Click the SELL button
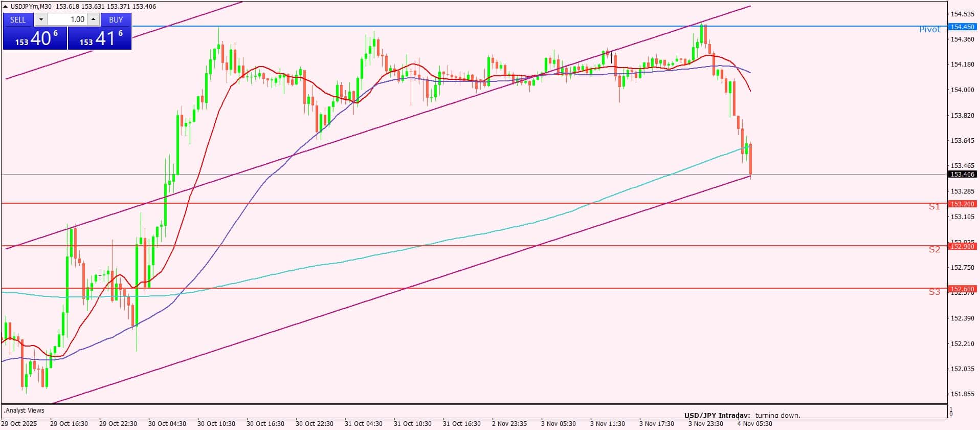Viewport: 980px width, 430px height. click(18, 19)
